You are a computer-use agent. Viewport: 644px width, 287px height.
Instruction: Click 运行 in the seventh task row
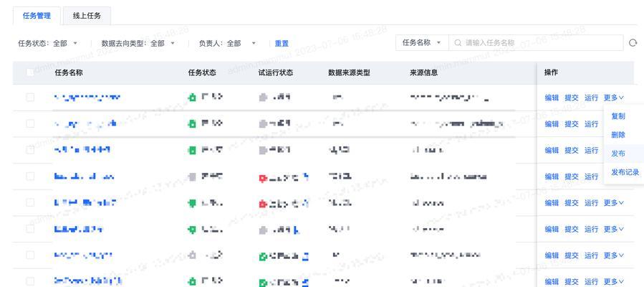[x=591, y=255]
